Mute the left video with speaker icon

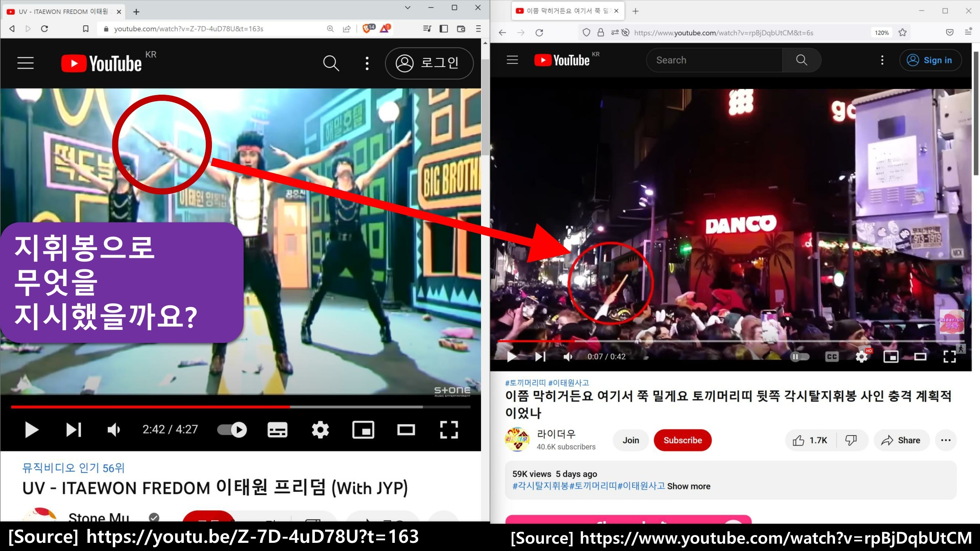point(114,430)
